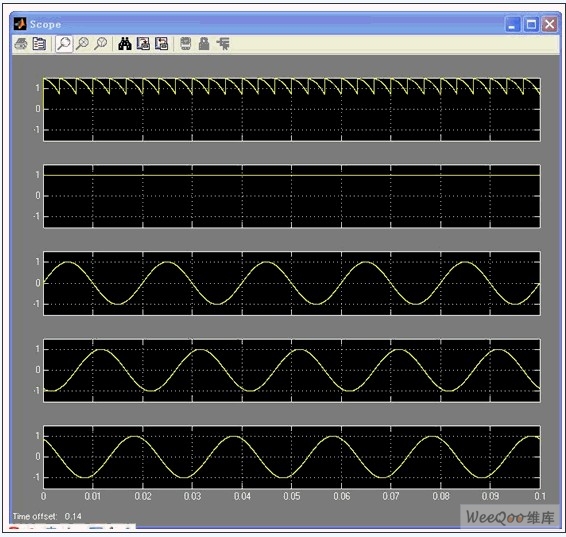Maximize the Scope window

tap(531, 25)
